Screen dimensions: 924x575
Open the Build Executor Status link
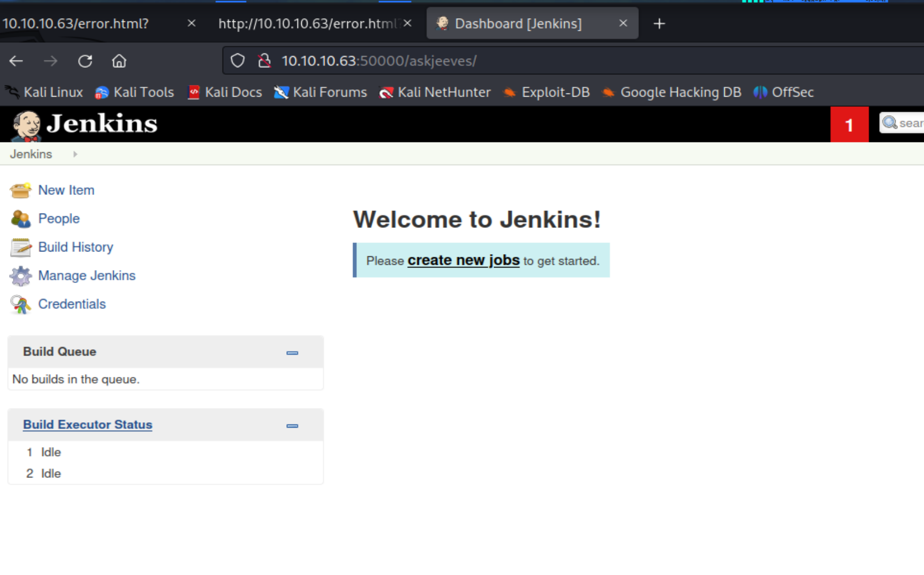pos(88,424)
